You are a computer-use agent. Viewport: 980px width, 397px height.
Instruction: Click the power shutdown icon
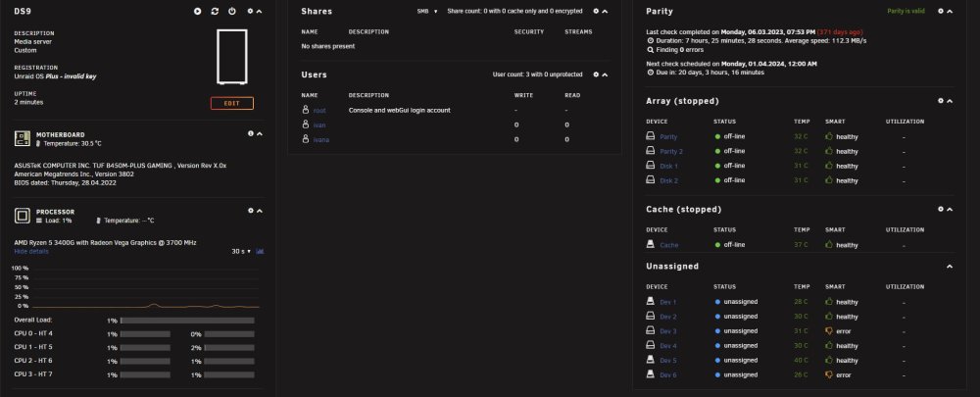232,11
